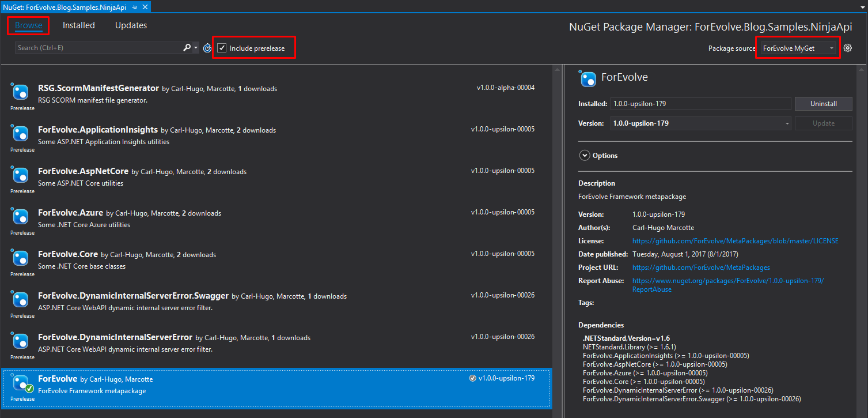This screenshot has width=868, height=418.
Task: Select ForEvolve.Azure package title
Action: click(71, 213)
